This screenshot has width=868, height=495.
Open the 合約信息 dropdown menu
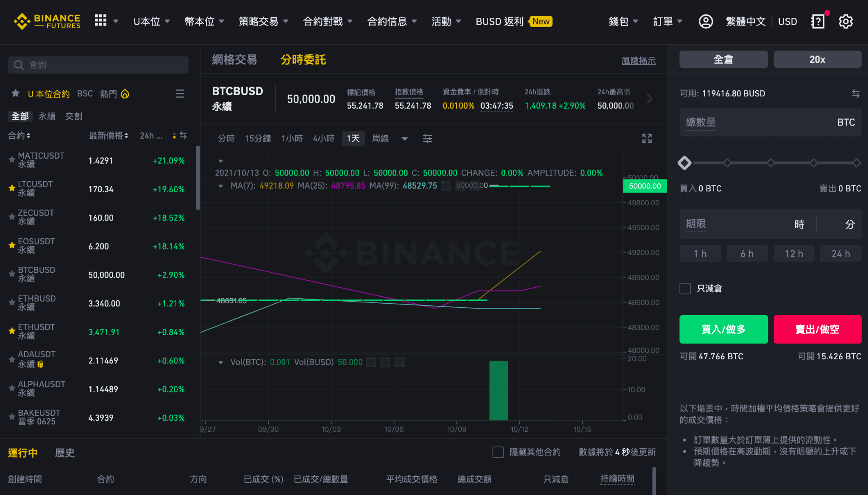[392, 21]
